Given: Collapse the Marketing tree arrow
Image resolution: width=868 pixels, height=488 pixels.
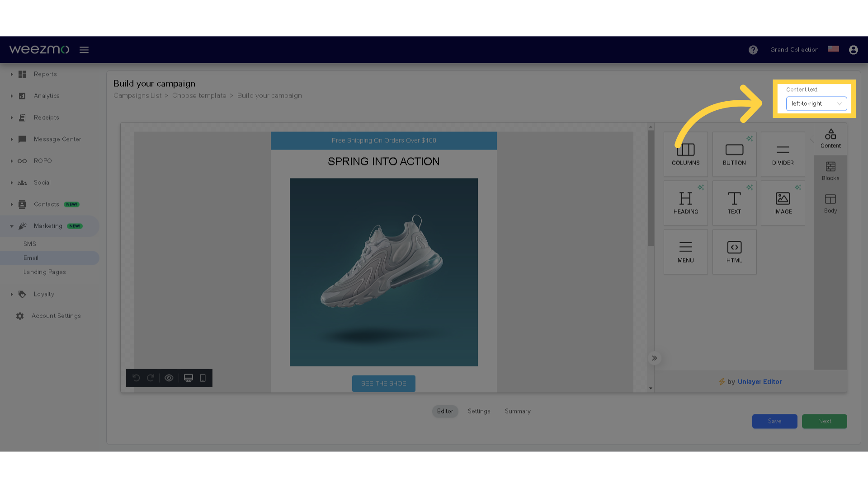Looking at the screenshot, I should pyautogui.click(x=12, y=226).
